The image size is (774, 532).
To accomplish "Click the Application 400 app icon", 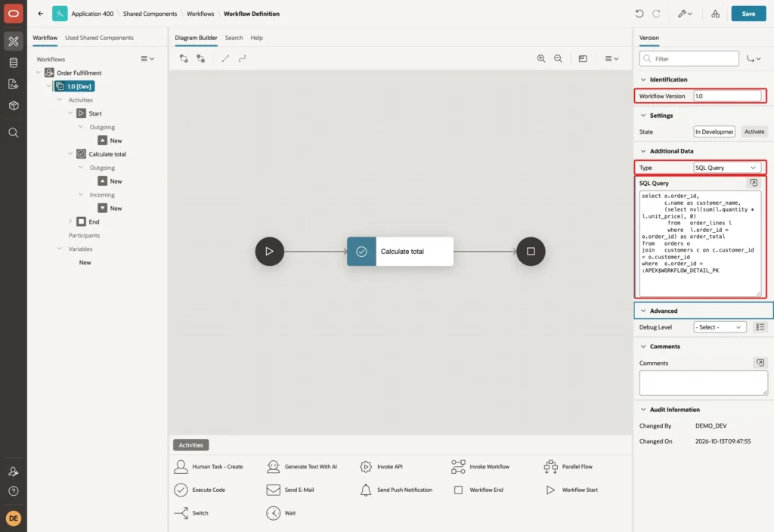I will [x=60, y=14].
